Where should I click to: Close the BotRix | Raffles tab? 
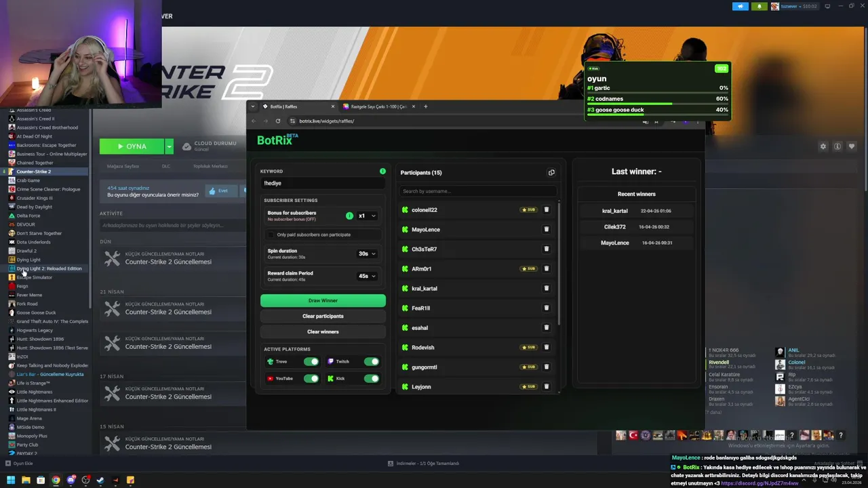(x=332, y=106)
